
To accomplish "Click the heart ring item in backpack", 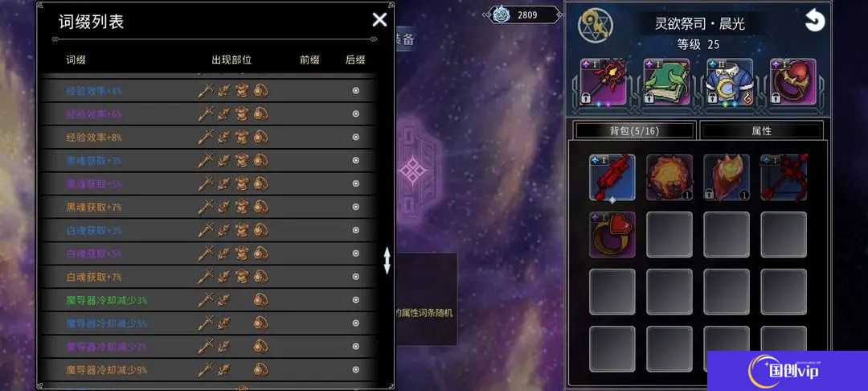I will tap(612, 234).
